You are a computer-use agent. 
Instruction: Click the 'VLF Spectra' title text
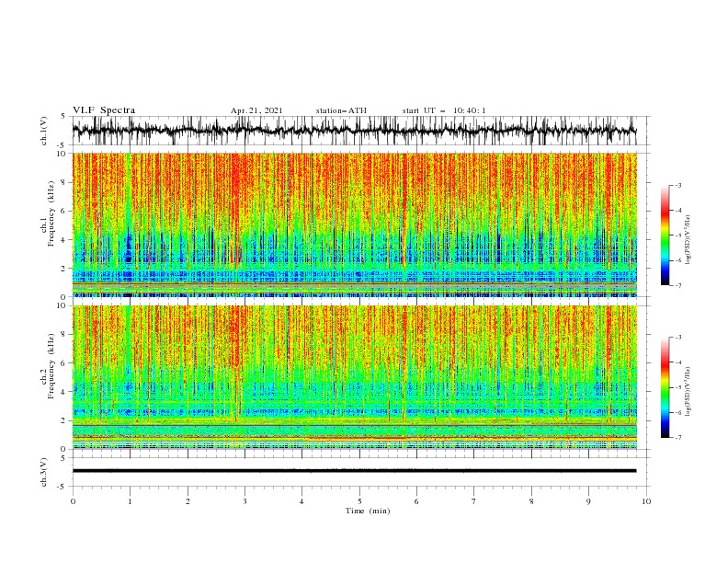[104, 110]
